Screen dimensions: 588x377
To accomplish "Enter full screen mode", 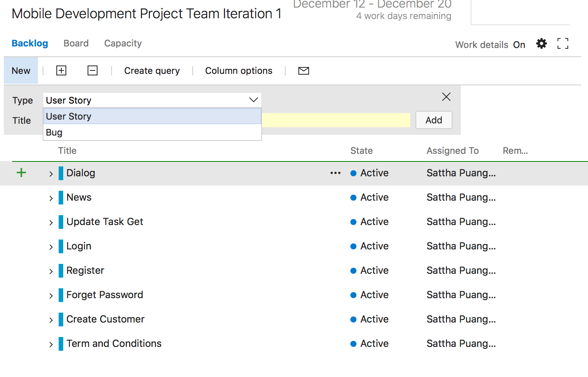I will click(x=562, y=43).
